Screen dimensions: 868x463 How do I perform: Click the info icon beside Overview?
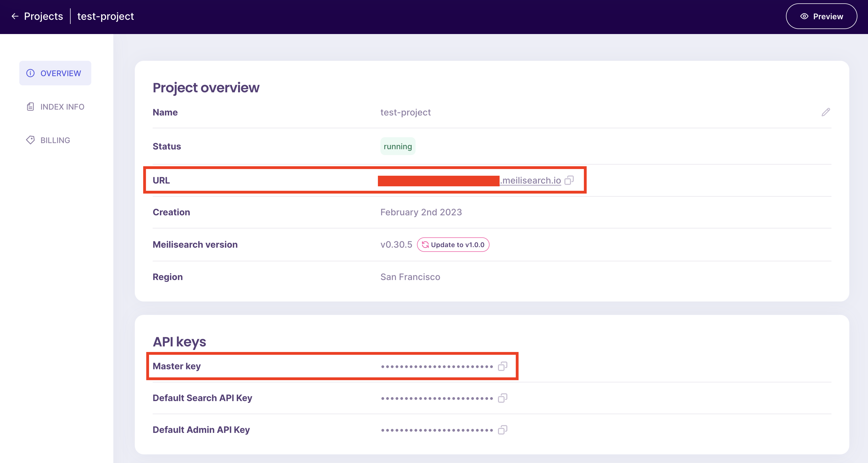tap(30, 73)
